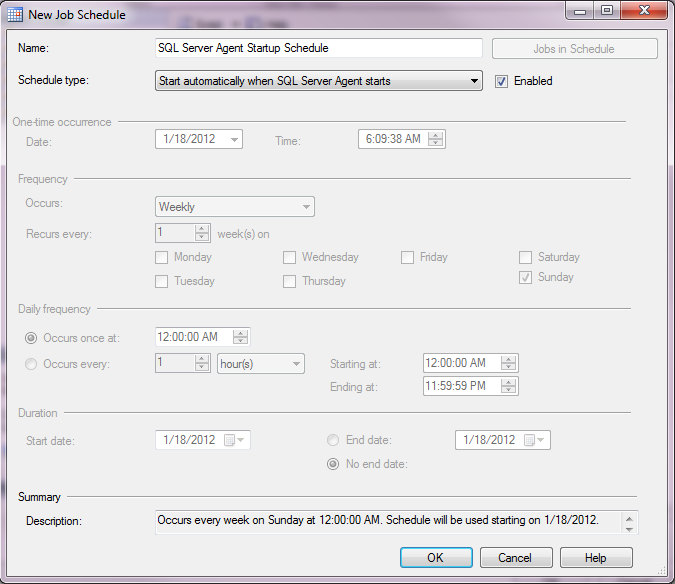Screen dimensions: 675x584
Task: Minimize the New Job Schedule window
Action: coord(580,11)
